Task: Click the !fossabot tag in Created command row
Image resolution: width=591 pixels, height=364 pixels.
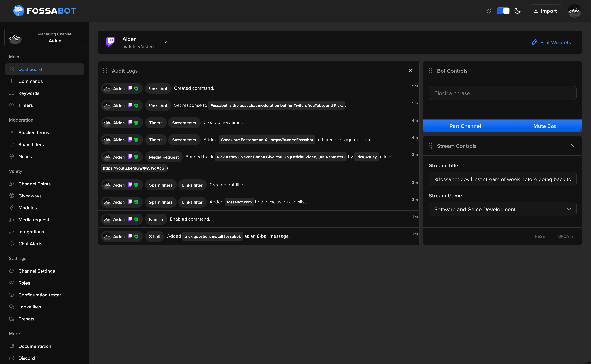Action: (158, 88)
